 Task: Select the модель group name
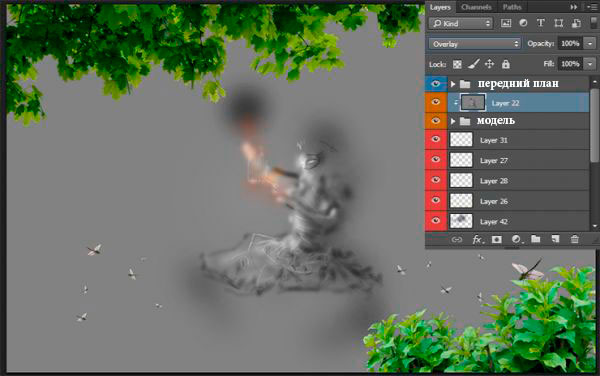pyautogui.click(x=496, y=121)
